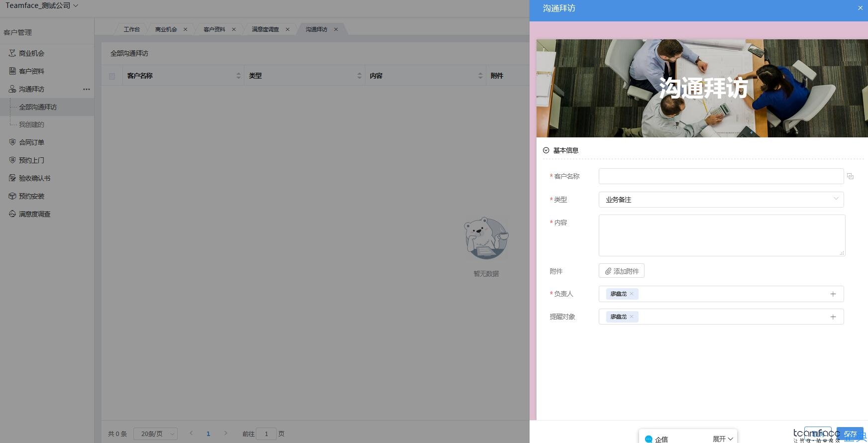Close the 沟通拜访 form panel
The image size is (868, 443).
[860, 8]
